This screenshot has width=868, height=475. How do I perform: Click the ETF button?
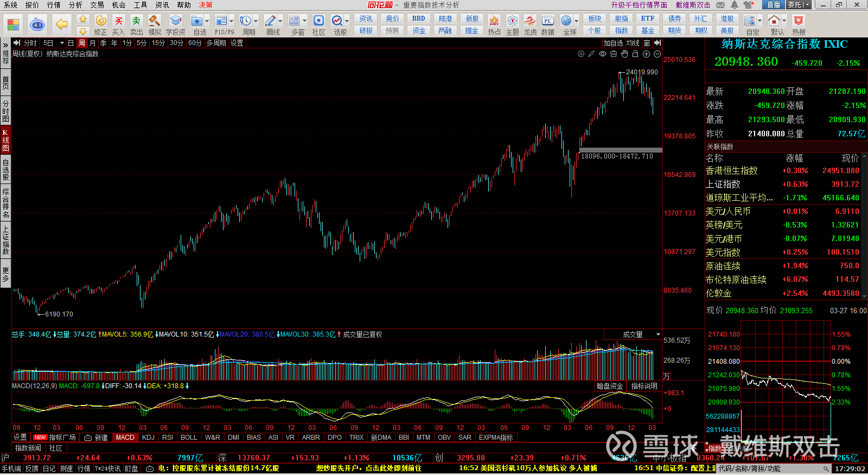click(648, 18)
